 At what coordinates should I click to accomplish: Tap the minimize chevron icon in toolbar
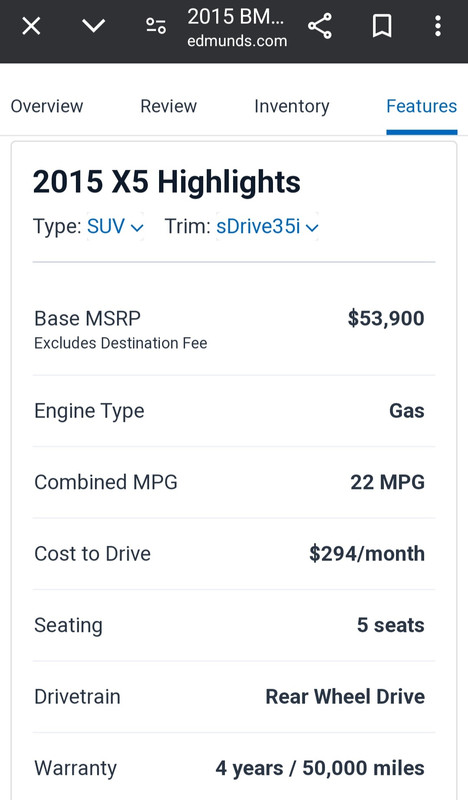click(x=93, y=26)
